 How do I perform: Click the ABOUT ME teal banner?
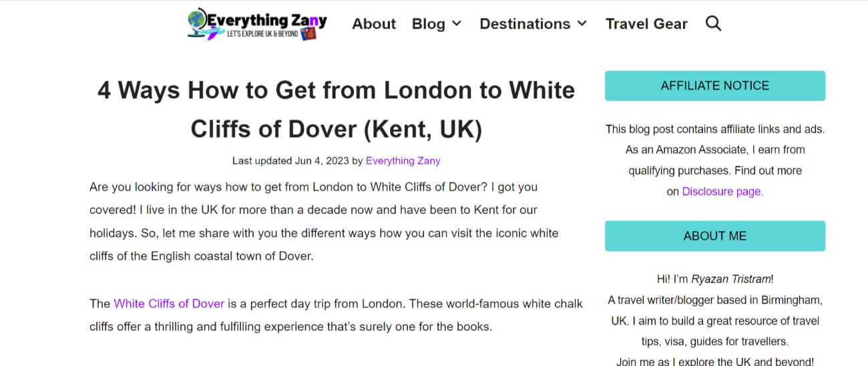pyautogui.click(x=715, y=236)
